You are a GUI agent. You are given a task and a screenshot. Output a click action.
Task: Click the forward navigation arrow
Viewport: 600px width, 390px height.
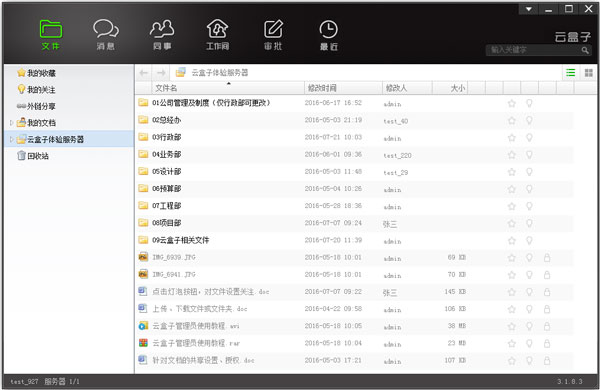(161, 73)
